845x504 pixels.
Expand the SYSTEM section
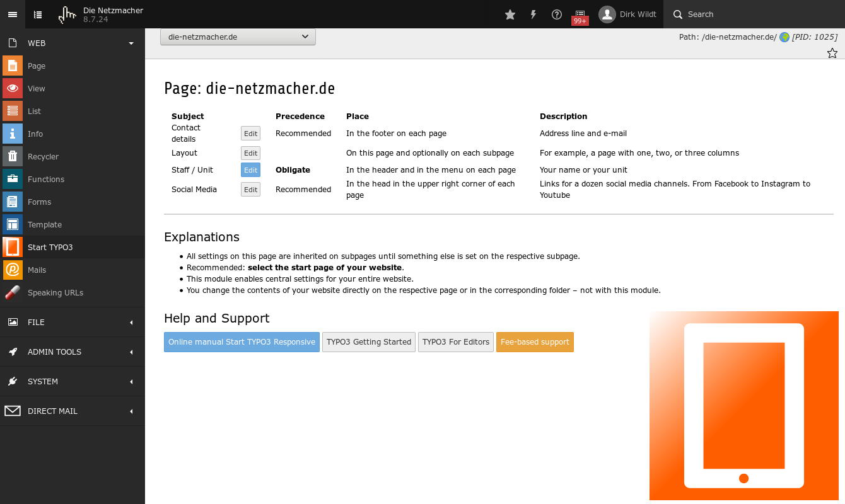(43, 381)
